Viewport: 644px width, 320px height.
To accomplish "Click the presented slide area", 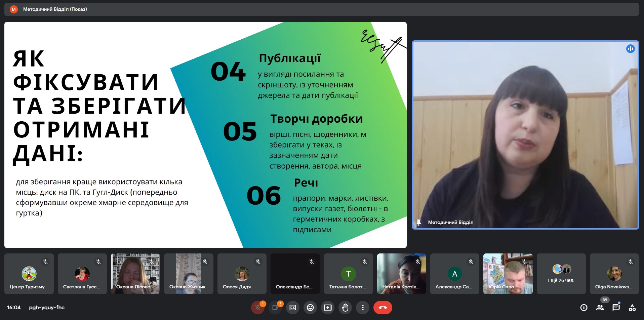I will 205,135.
